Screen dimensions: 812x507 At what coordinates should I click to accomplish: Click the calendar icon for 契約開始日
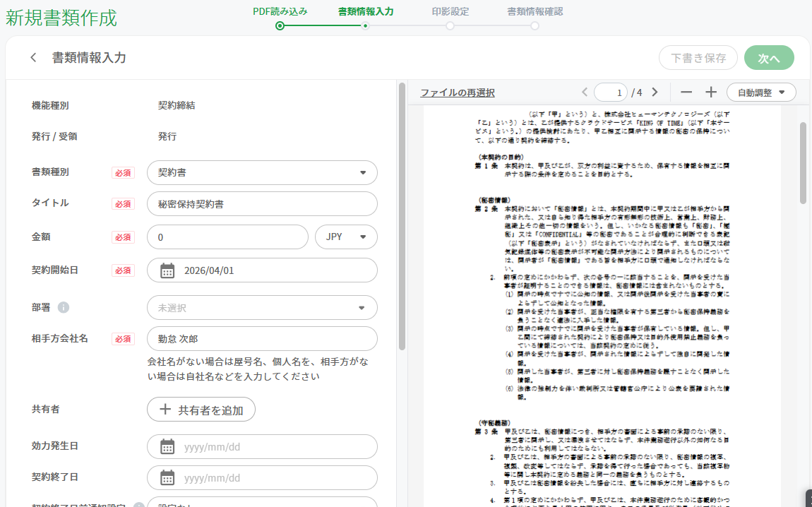167,270
